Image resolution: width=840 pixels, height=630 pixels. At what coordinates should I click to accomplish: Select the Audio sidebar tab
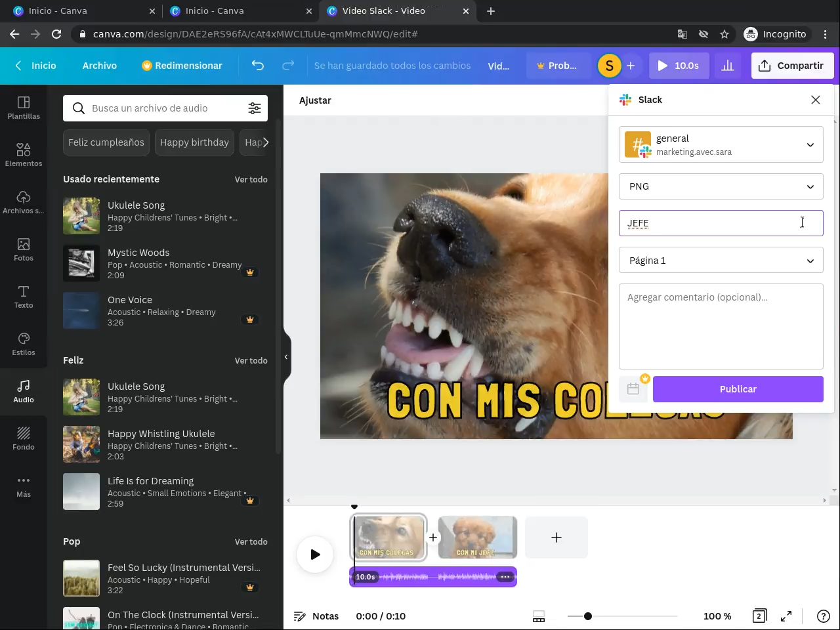click(24, 391)
